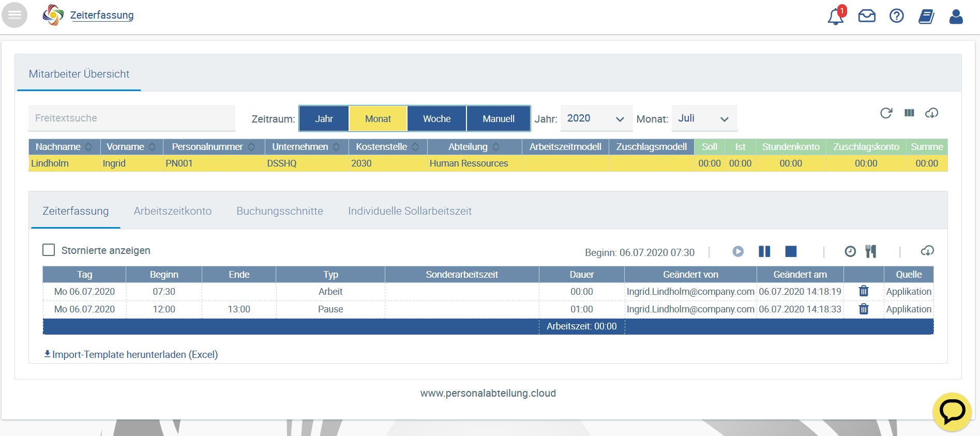Select the Manuell period option
This screenshot has height=436, width=980.
pyautogui.click(x=499, y=119)
